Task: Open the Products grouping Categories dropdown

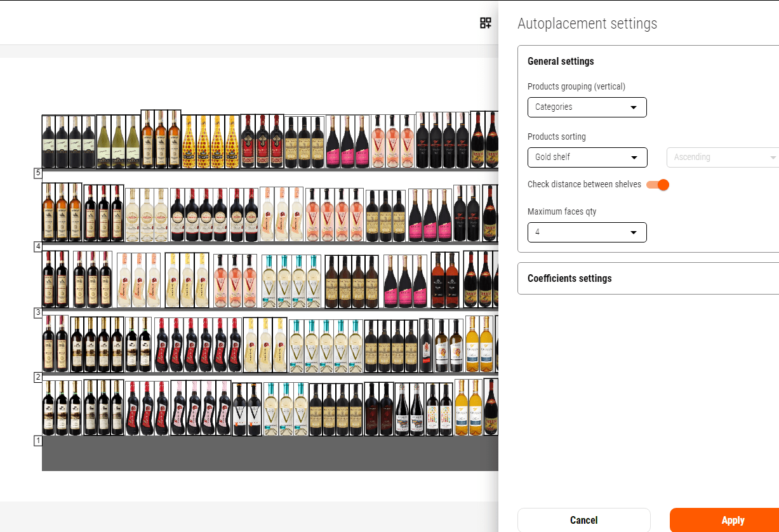Action: pos(587,107)
